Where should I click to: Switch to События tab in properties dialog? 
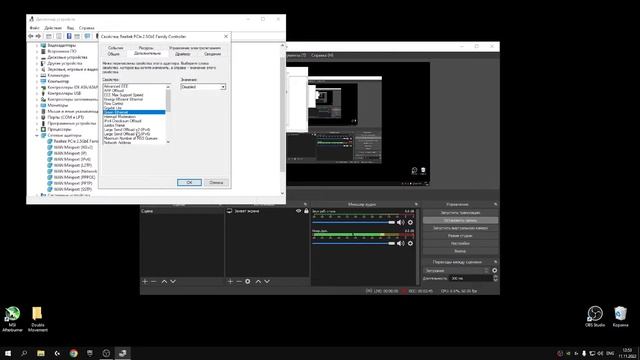coord(116,48)
